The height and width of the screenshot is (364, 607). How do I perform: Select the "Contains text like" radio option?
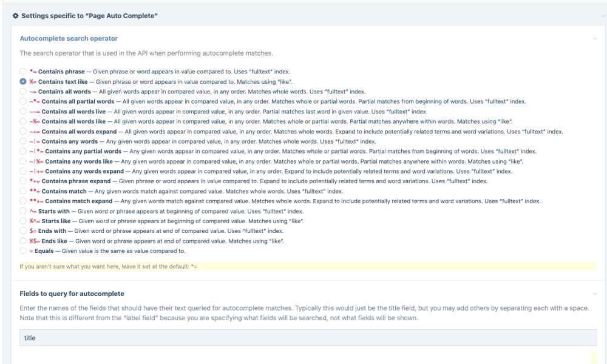[x=23, y=81]
